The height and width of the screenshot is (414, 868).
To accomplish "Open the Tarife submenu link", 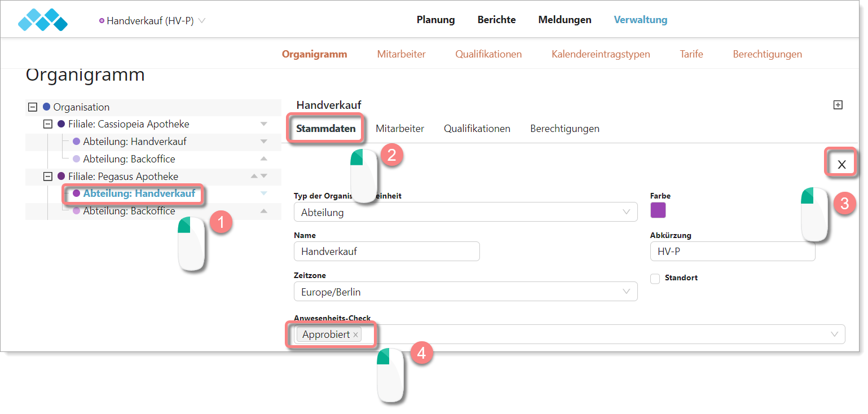I will 691,54.
